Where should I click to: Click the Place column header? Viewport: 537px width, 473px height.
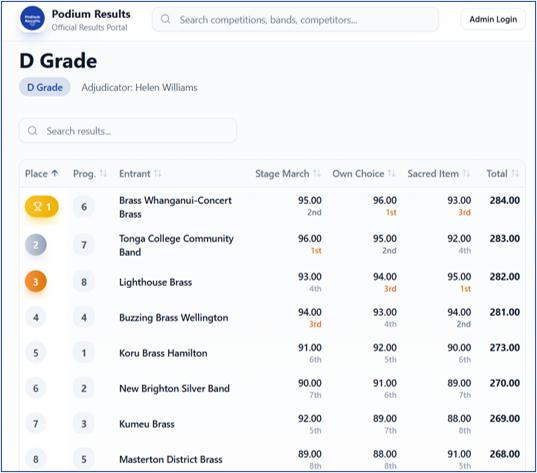41,174
